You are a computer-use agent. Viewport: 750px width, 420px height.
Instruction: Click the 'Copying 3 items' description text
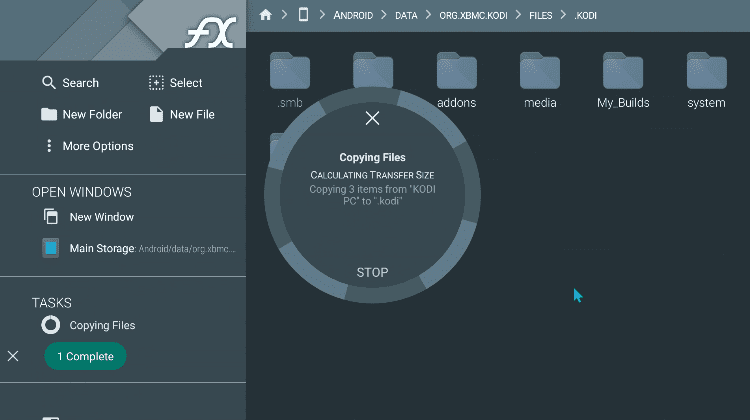click(372, 195)
